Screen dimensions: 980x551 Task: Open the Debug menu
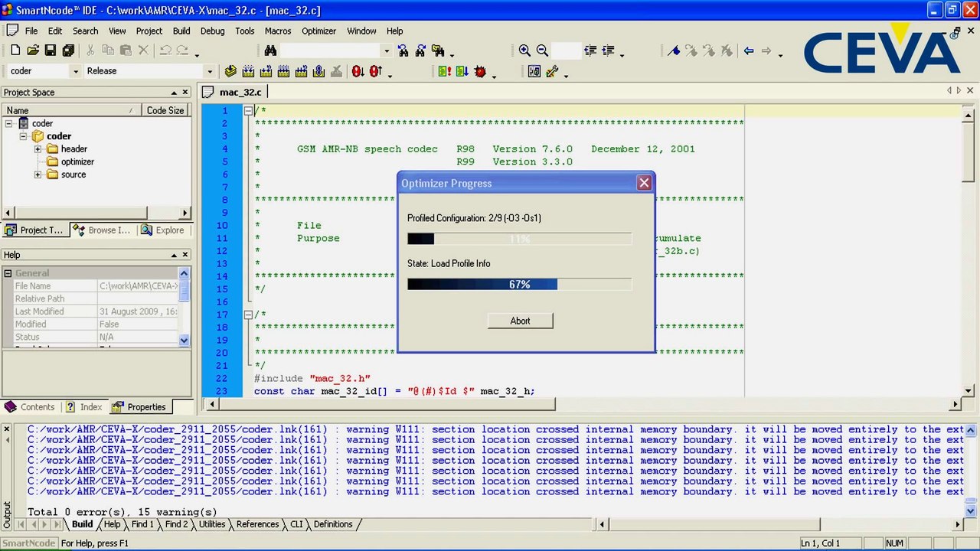coord(213,31)
